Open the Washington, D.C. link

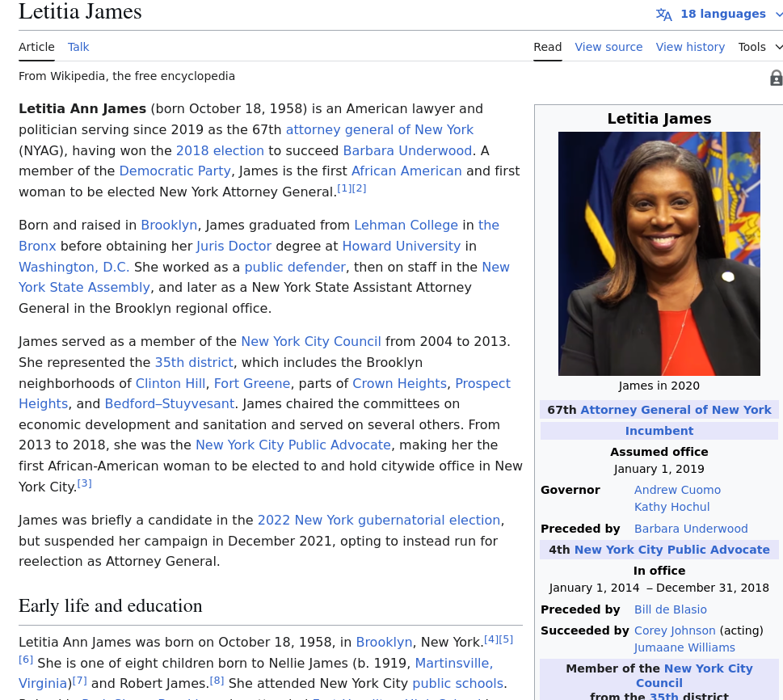click(74, 268)
